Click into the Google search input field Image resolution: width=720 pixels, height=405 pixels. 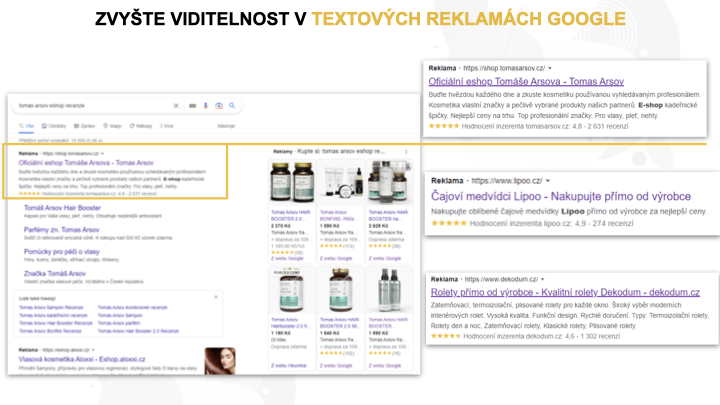click(x=94, y=106)
